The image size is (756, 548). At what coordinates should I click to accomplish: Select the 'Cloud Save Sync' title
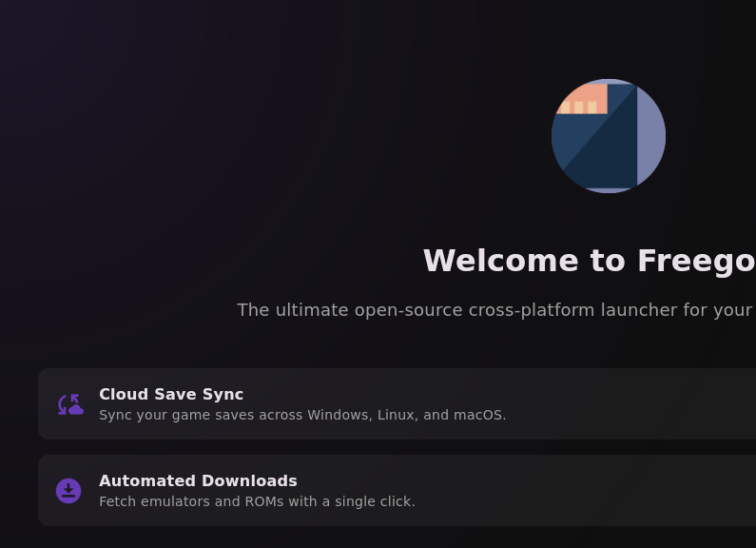tap(171, 394)
